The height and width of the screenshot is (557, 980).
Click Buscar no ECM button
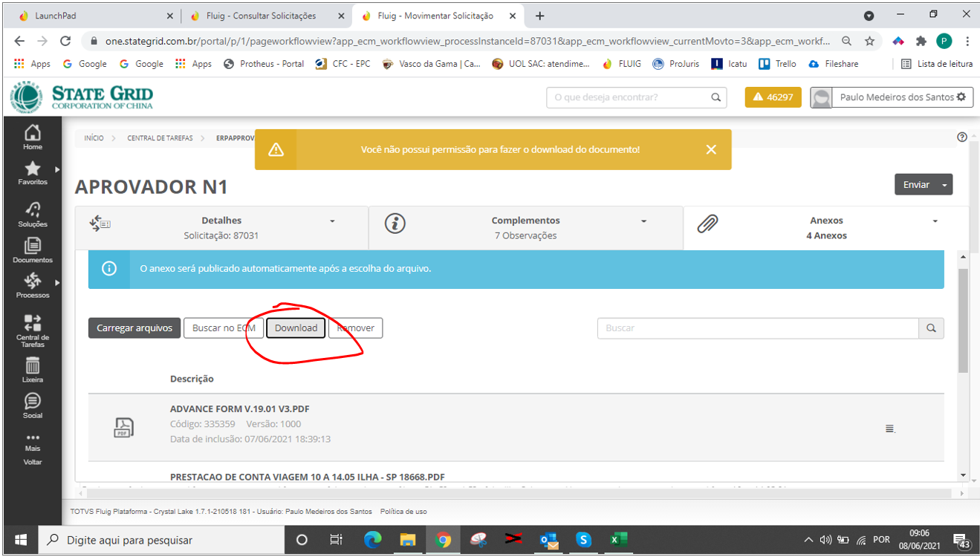click(x=224, y=328)
